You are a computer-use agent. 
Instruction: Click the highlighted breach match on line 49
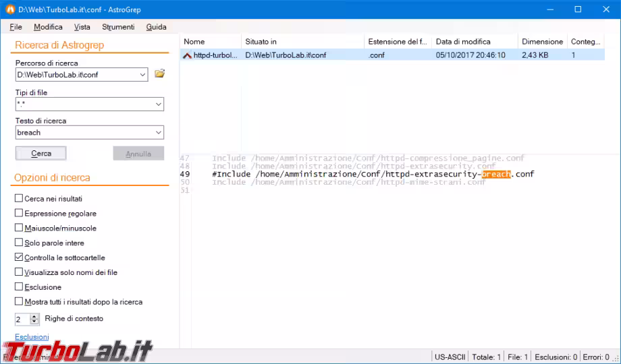pos(496,174)
